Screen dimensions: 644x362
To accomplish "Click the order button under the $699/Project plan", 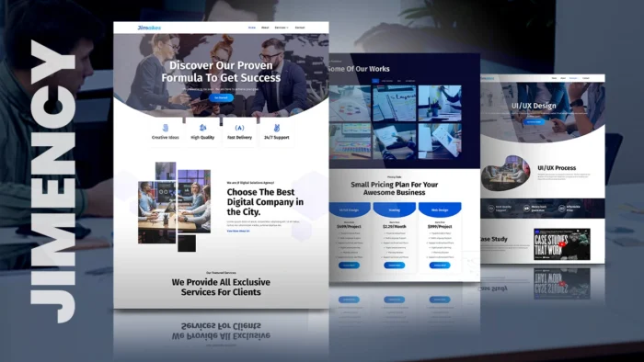I will [x=349, y=266].
